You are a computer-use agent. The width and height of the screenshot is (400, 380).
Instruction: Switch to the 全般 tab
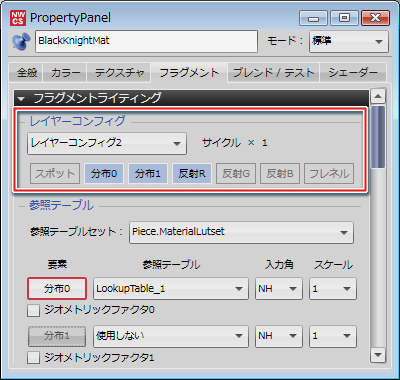[27, 72]
